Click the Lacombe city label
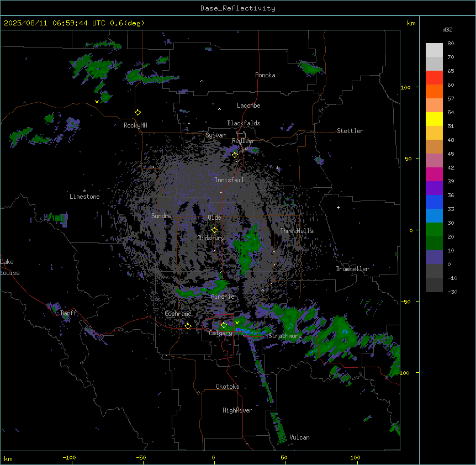This screenshot has width=476, height=465. click(248, 105)
